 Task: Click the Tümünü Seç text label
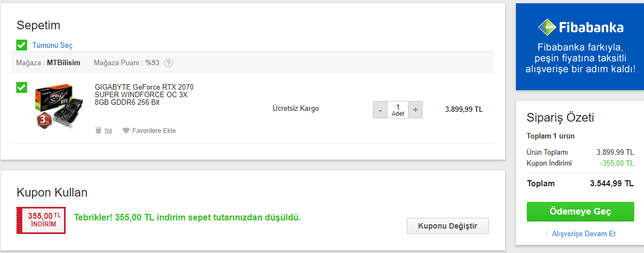click(x=52, y=46)
